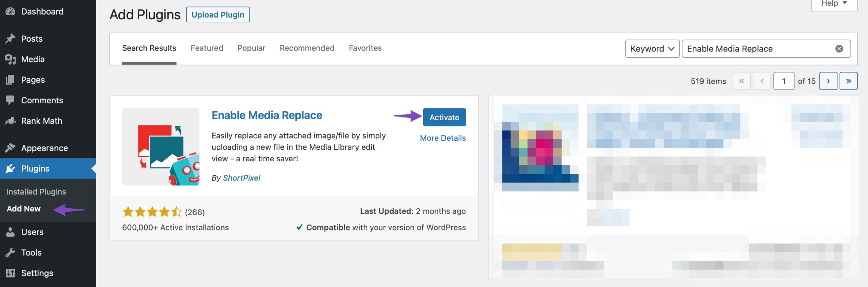Image resolution: width=868 pixels, height=287 pixels.
Task: Click the Rank Math chart icon
Action: click(11, 121)
